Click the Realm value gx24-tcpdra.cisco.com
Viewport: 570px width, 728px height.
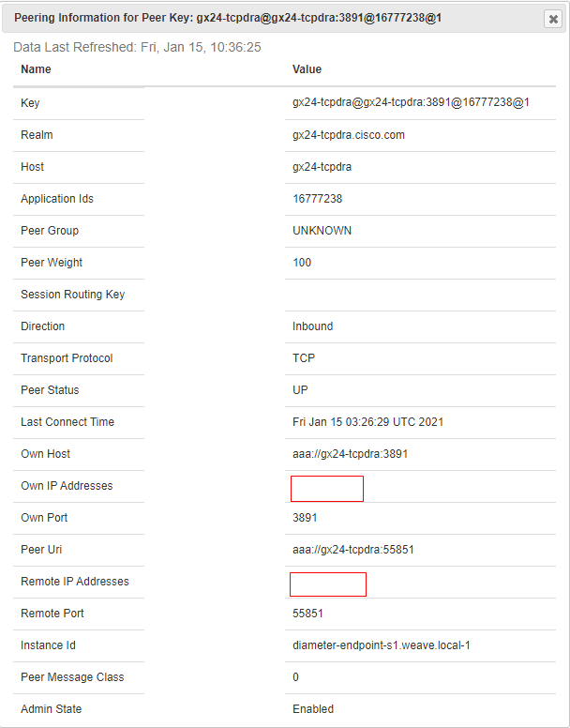(x=349, y=135)
